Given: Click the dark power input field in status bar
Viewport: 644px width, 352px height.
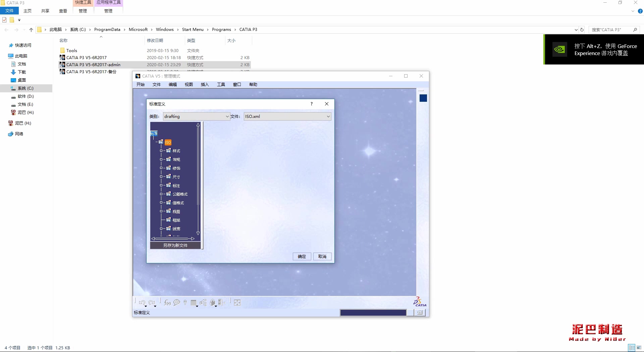Looking at the screenshot, I should [373, 313].
